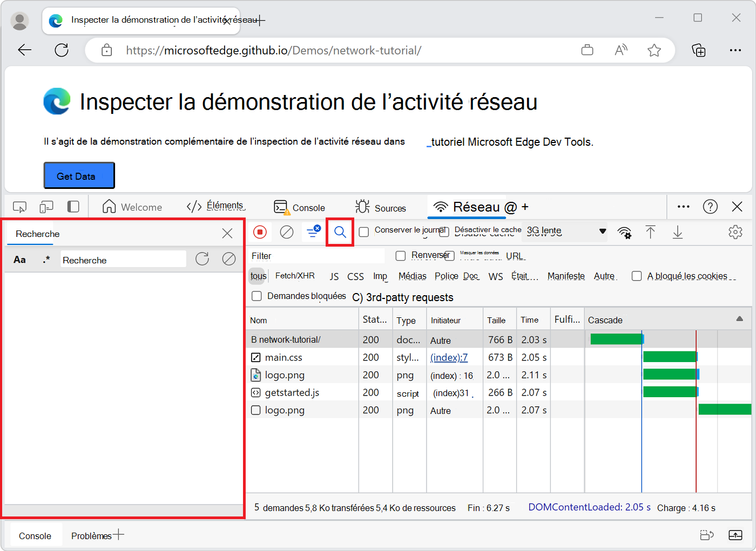Toggle the filter bar visibility
This screenshot has width=756, height=551.
[313, 232]
